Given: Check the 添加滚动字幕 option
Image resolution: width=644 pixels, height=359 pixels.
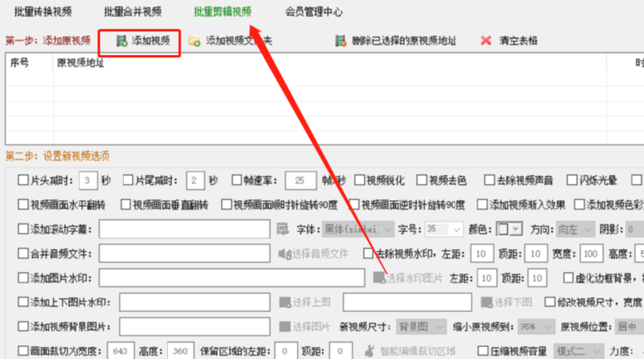Looking at the screenshot, I should click(x=23, y=229).
